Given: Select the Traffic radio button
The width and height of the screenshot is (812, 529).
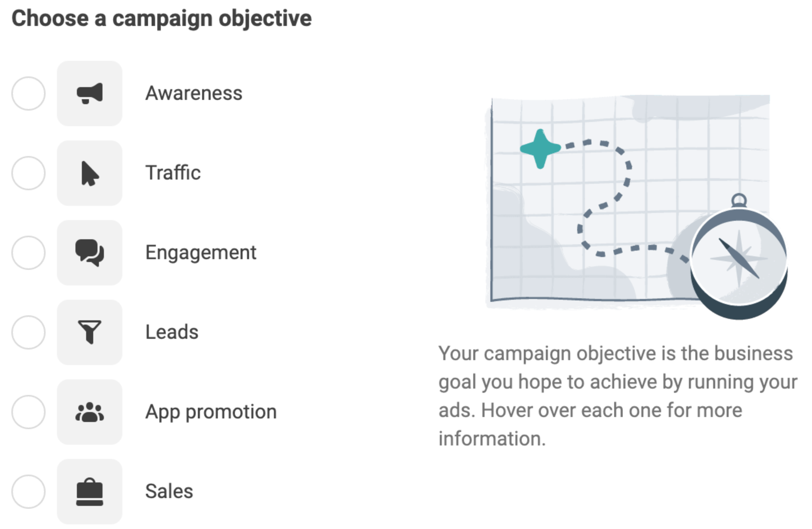Looking at the screenshot, I should [x=28, y=173].
